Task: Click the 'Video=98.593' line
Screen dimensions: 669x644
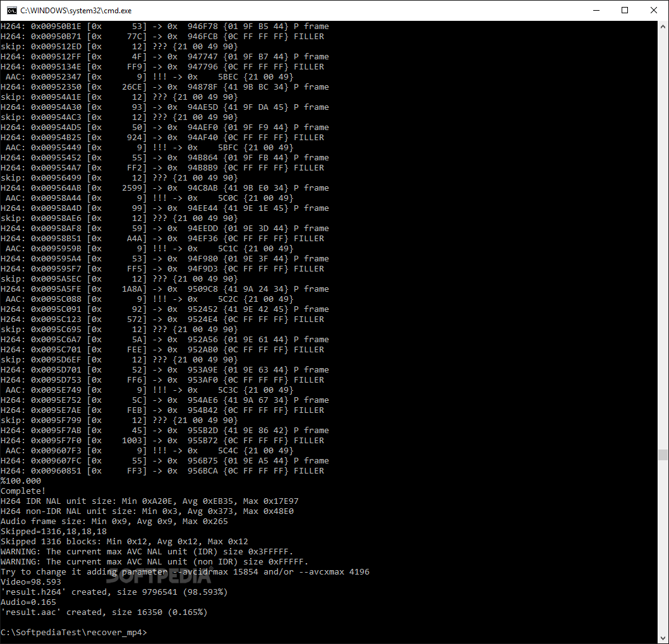Action: pyautogui.click(x=31, y=581)
